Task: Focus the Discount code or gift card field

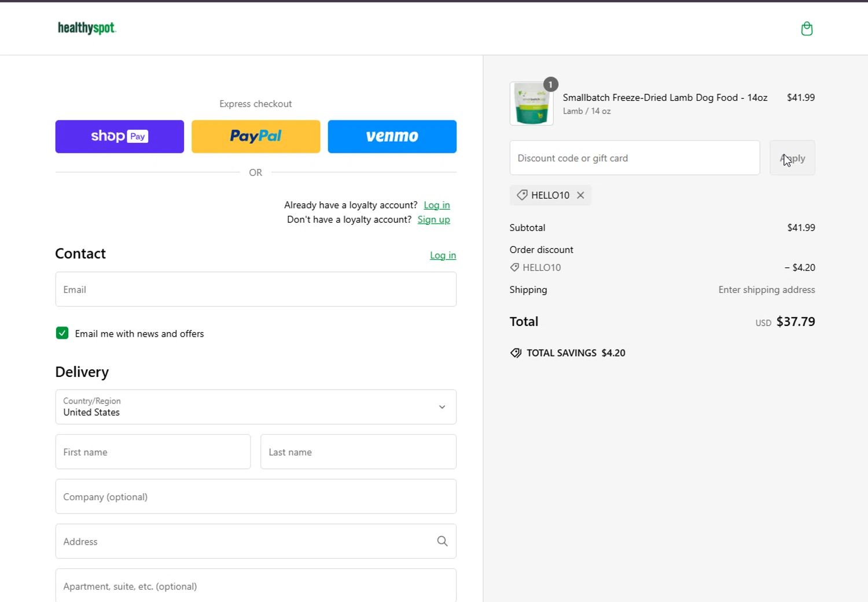Action: click(635, 157)
